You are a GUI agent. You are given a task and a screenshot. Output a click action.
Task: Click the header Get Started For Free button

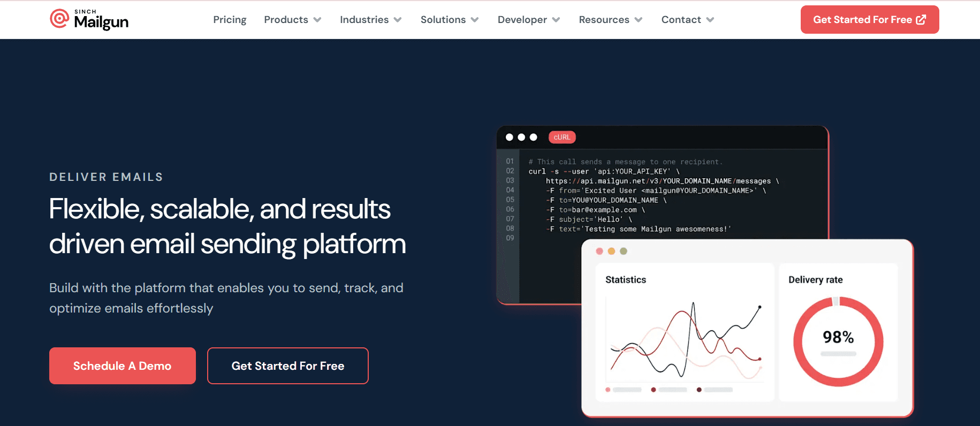[x=870, y=20]
